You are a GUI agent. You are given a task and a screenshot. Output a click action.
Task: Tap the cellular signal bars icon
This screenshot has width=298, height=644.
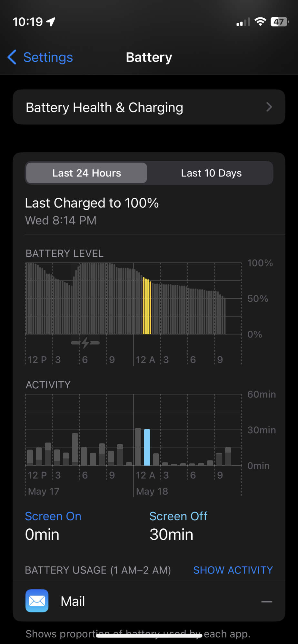click(x=243, y=22)
